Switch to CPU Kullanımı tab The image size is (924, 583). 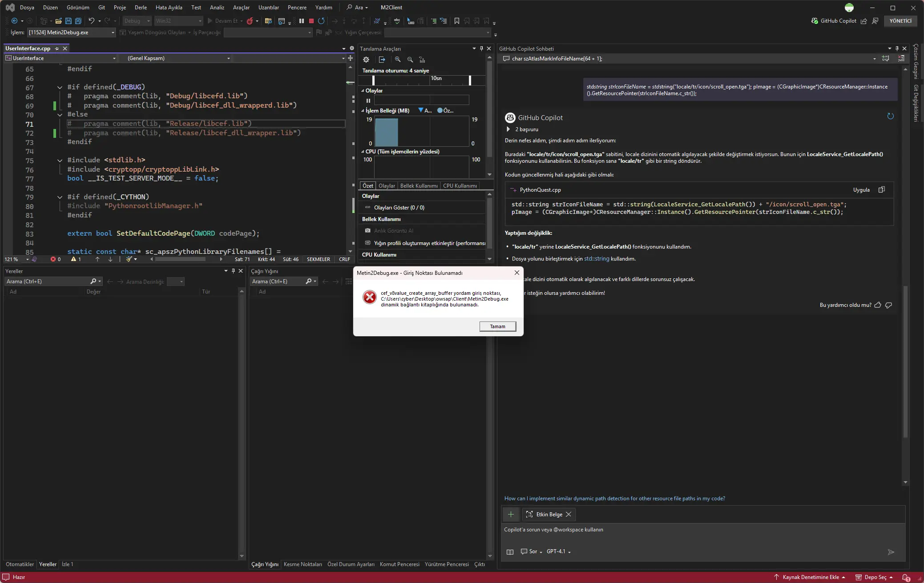click(460, 186)
